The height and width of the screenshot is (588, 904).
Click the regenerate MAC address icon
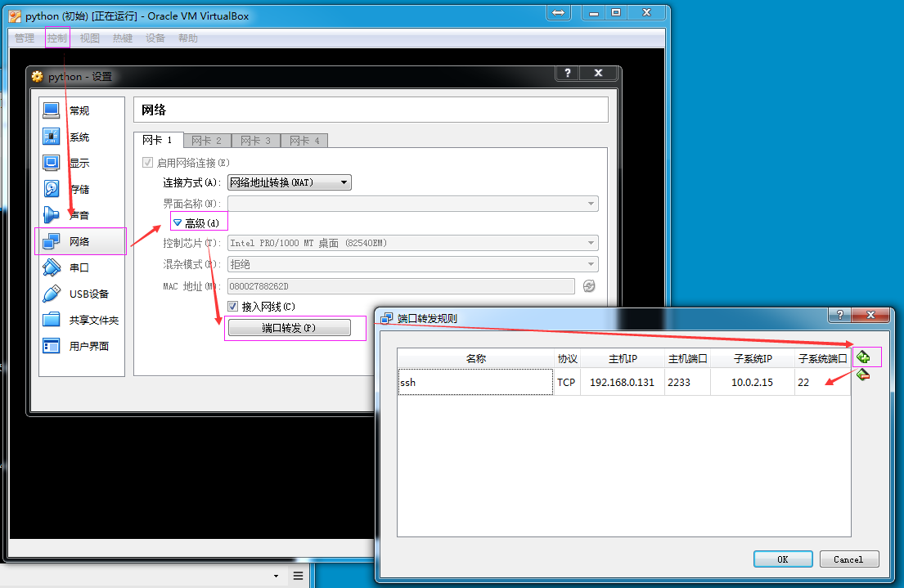point(589,286)
